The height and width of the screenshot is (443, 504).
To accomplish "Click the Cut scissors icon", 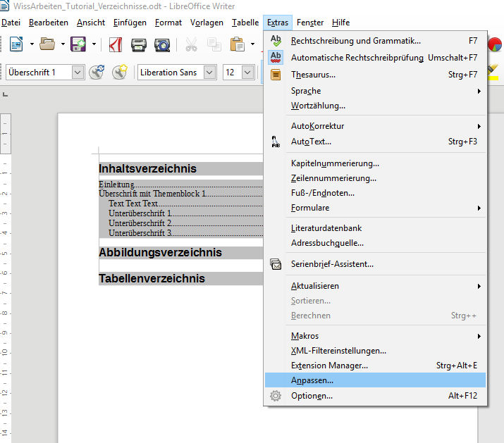I will 191,44.
